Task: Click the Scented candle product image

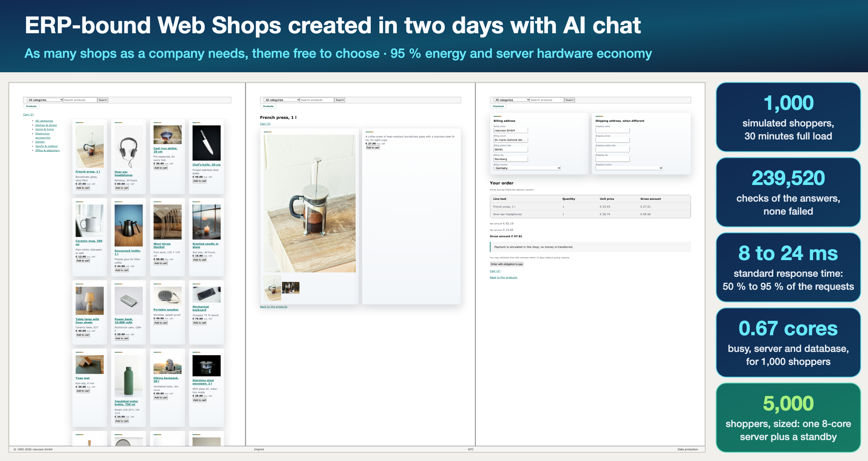Action: pyautogui.click(x=207, y=222)
